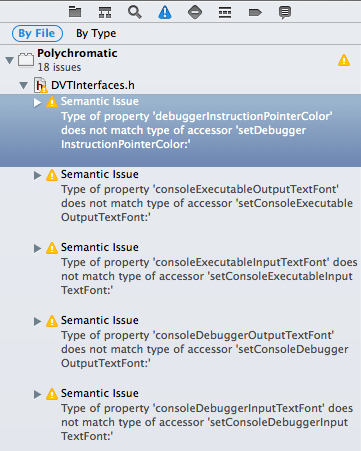The height and width of the screenshot is (451, 361).
Task: Select the DVTInterfaces.h file row
Action: click(x=180, y=85)
